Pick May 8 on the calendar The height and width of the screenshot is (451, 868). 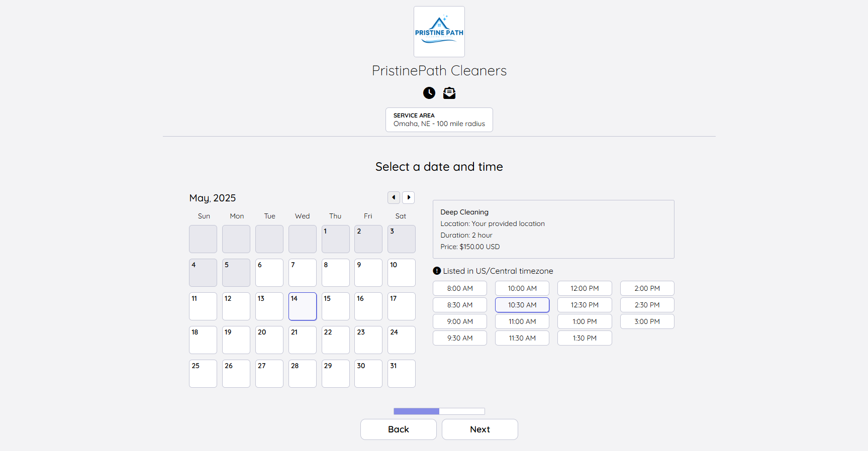[336, 273]
